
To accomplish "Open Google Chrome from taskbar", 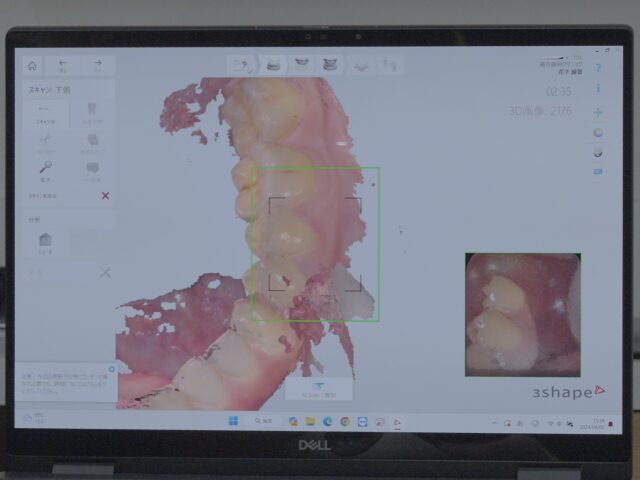I will (345, 421).
